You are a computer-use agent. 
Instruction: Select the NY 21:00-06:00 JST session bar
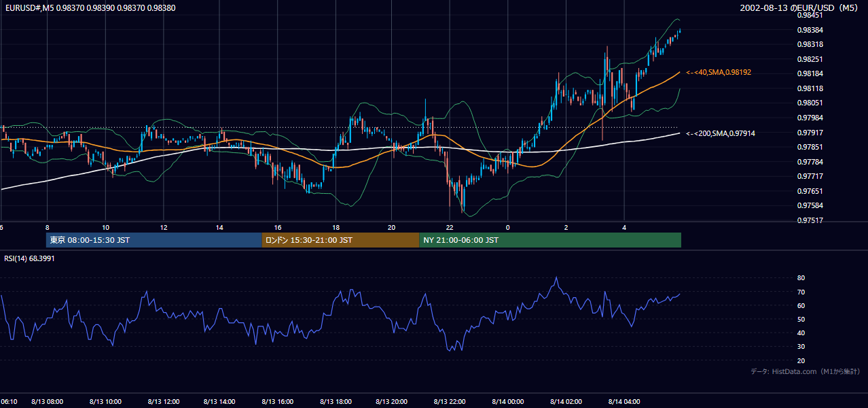tap(550, 240)
